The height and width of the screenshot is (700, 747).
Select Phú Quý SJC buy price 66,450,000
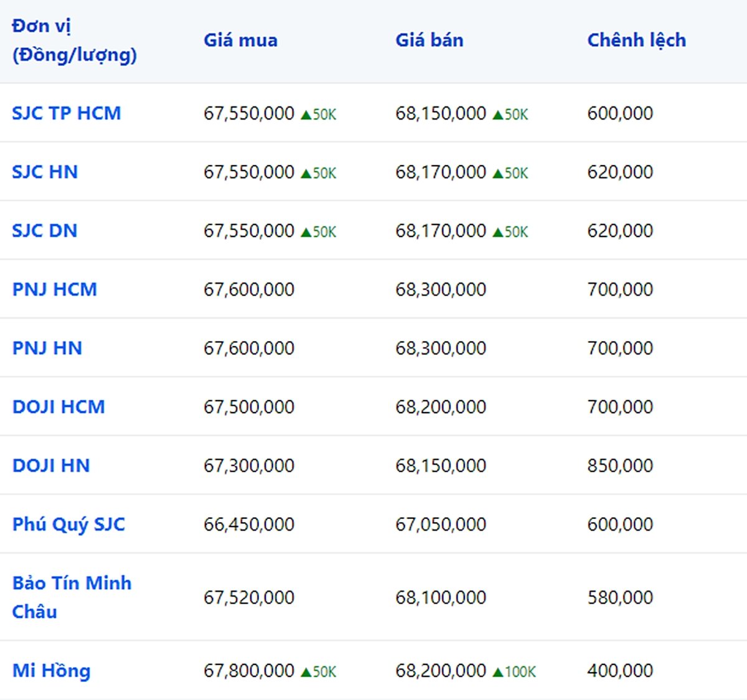click(x=249, y=525)
